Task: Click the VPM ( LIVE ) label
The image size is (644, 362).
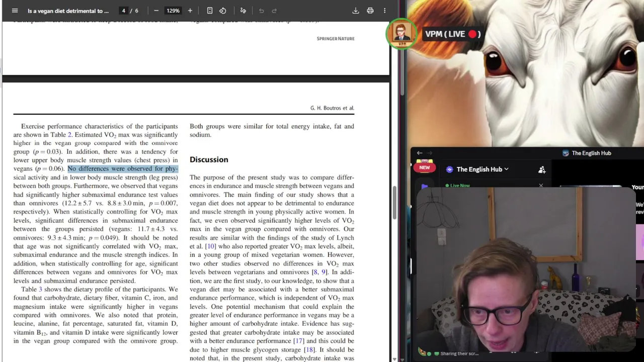Action: (x=453, y=34)
